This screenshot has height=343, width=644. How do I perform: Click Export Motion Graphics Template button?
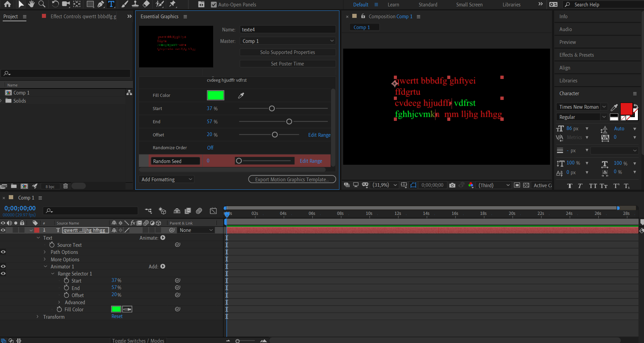292,179
